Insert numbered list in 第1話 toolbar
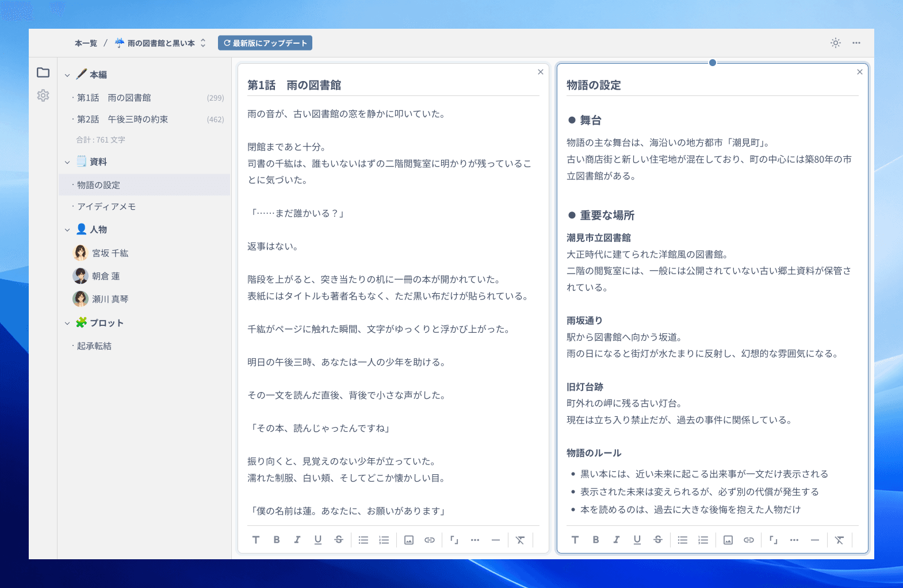This screenshot has width=903, height=588. [384, 540]
